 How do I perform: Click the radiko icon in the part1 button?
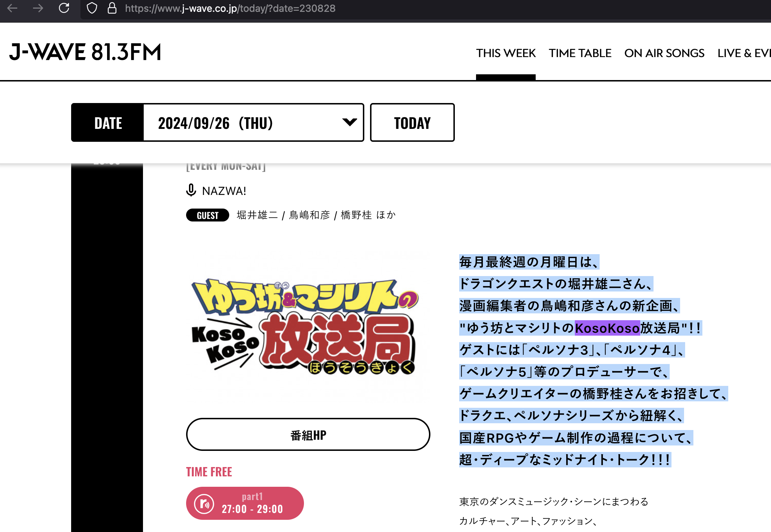coord(204,504)
